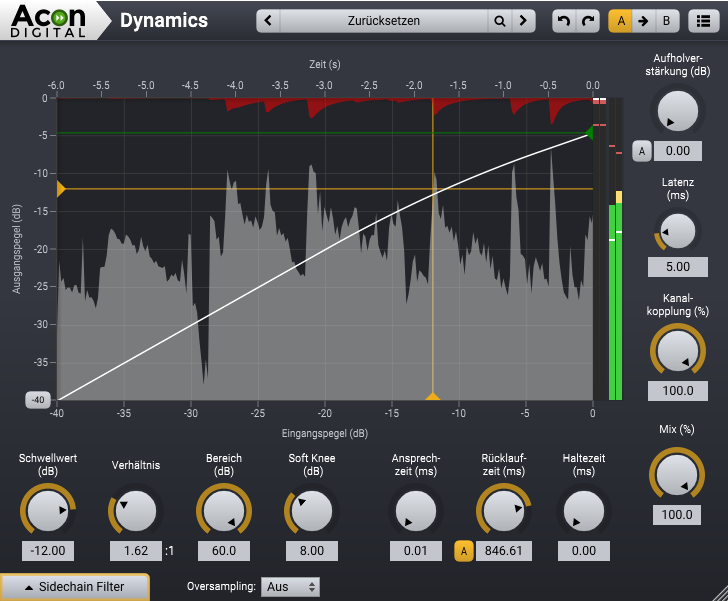
Task: Select the previous preset arrow
Action: pos(268,21)
